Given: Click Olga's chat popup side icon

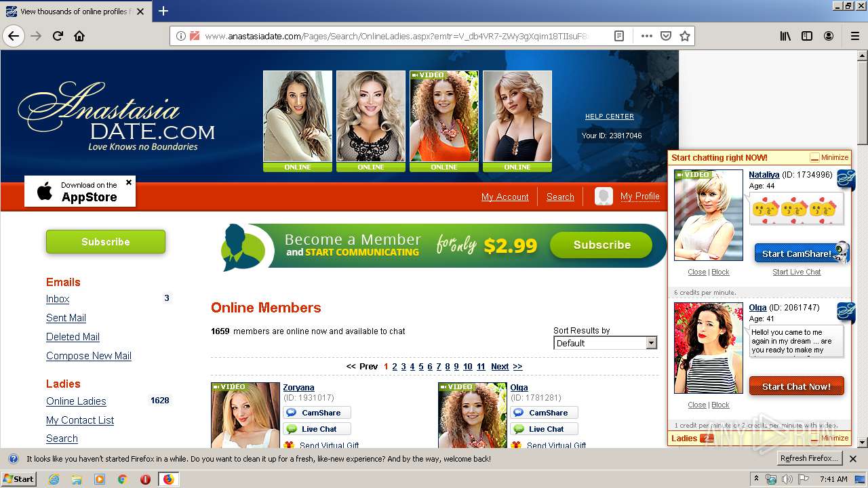Looking at the screenshot, I should 846,312.
